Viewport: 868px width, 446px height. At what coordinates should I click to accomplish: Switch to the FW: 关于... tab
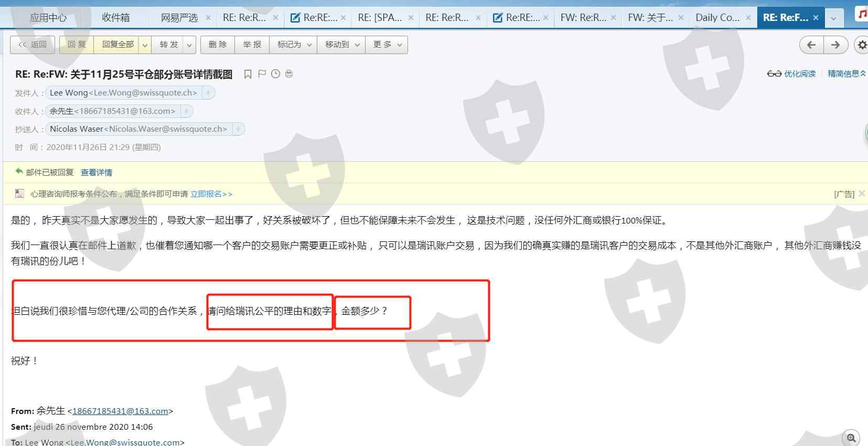(x=650, y=18)
